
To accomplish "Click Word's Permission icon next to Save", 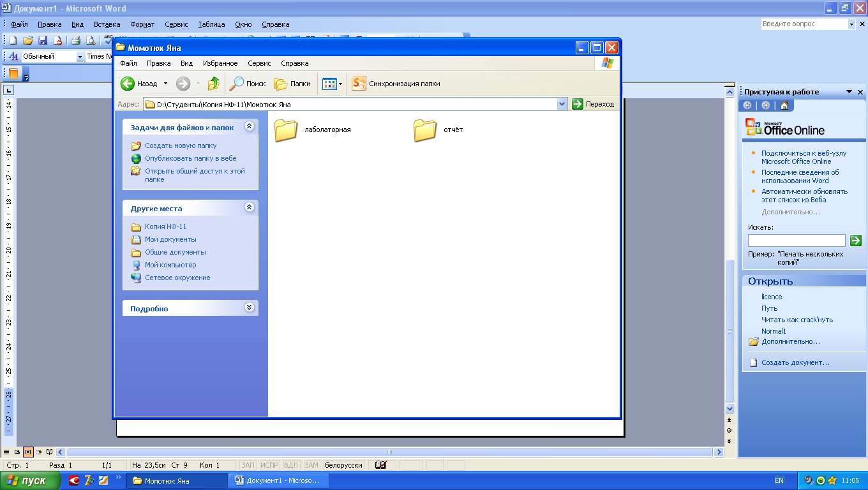I will [x=58, y=40].
